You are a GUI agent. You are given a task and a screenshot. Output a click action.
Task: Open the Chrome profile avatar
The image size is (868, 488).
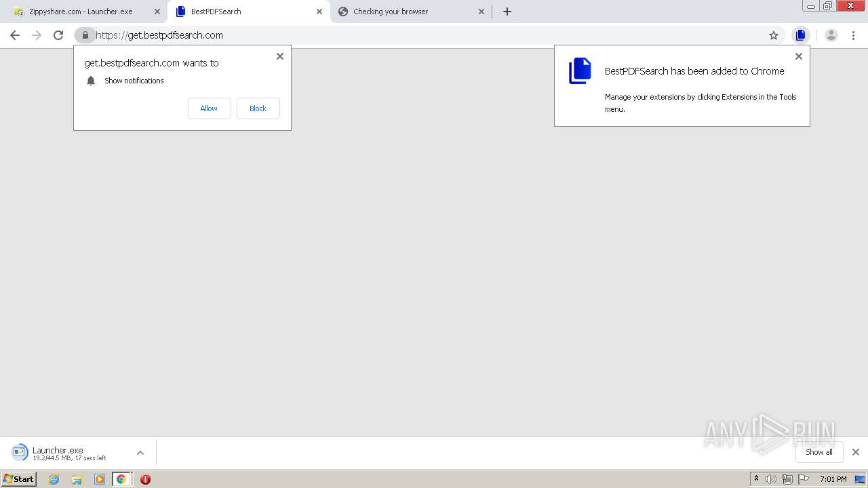(x=831, y=35)
